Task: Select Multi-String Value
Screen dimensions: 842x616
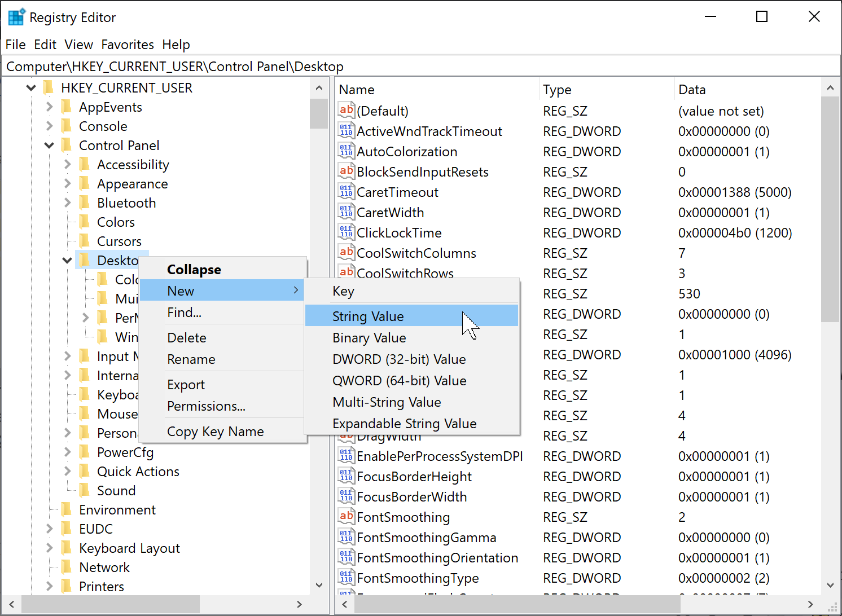Action: pyautogui.click(x=411, y=402)
